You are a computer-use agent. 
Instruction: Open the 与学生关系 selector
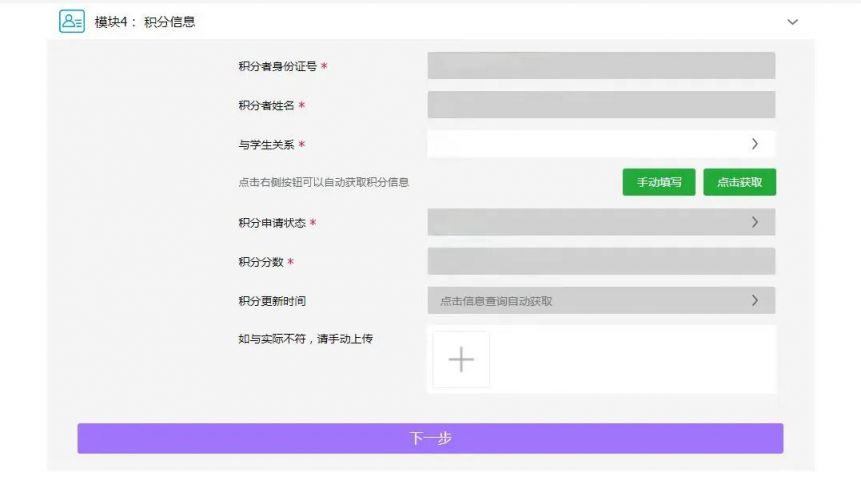(601, 144)
